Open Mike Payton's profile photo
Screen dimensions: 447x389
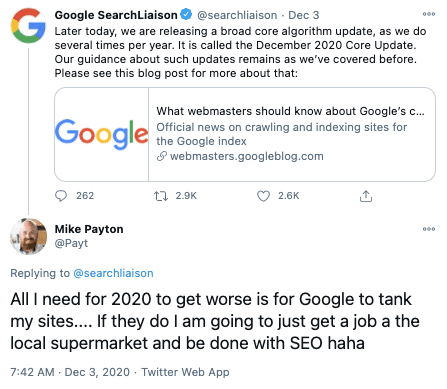pos(28,236)
